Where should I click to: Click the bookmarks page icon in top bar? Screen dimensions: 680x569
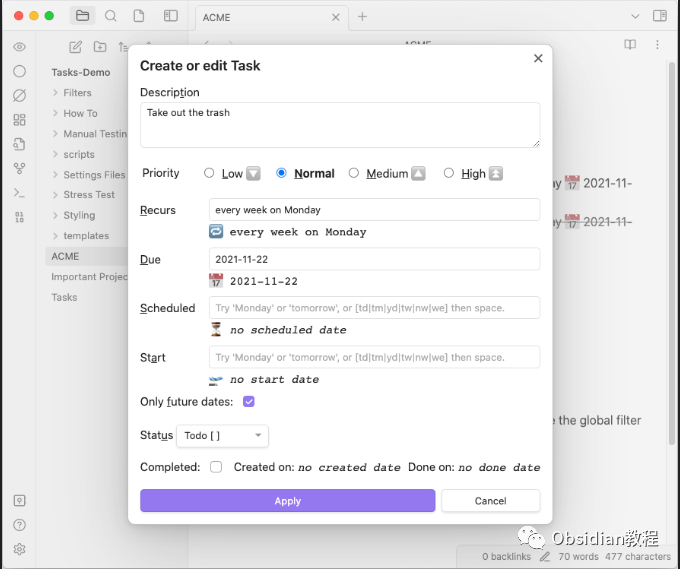[139, 16]
